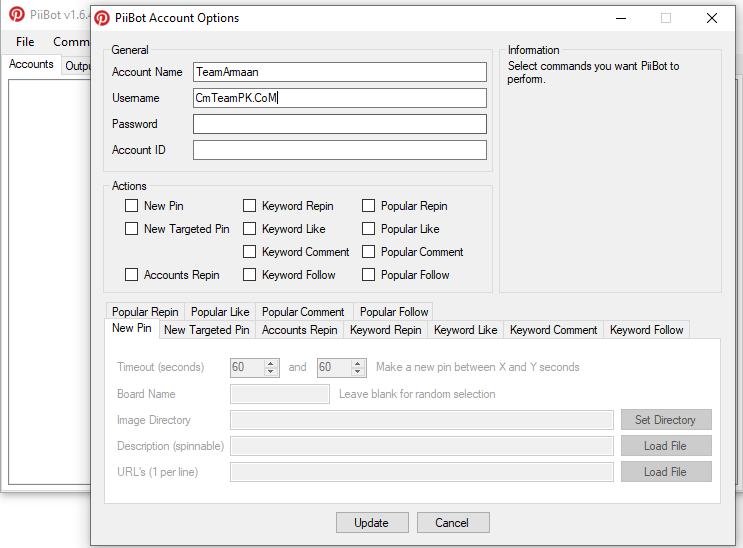Tick the Popular Like checkbox
This screenshot has height=548, width=743.
(x=368, y=229)
